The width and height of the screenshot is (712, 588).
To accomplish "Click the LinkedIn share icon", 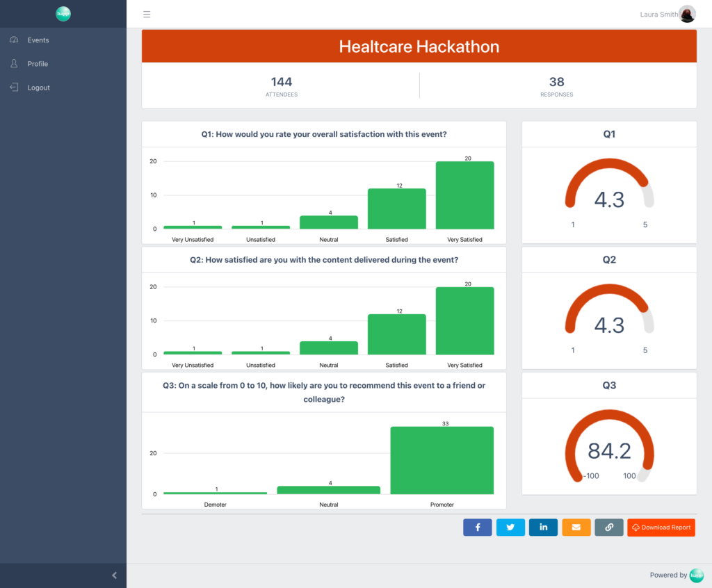I will (543, 528).
